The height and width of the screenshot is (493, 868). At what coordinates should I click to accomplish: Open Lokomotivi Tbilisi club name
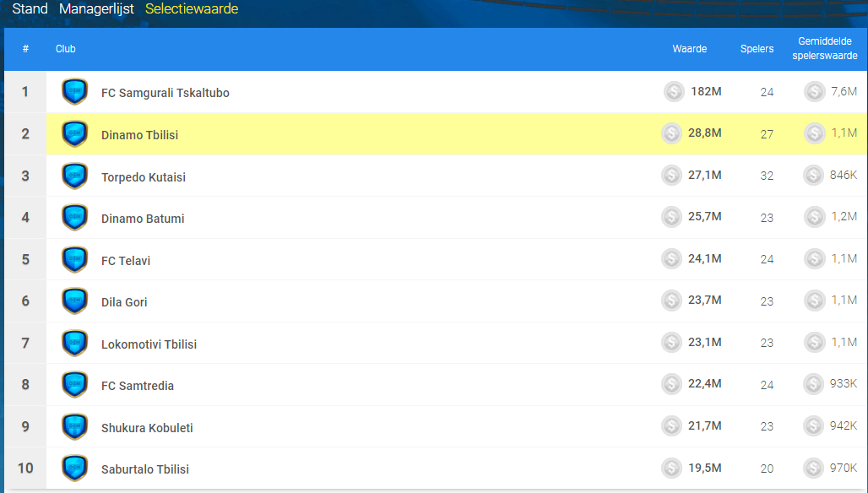coord(149,344)
